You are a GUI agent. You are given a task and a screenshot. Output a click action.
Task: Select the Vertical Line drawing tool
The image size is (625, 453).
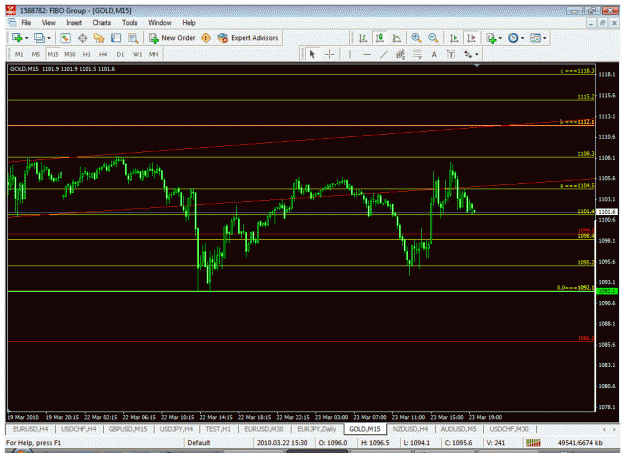[x=350, y=54]
